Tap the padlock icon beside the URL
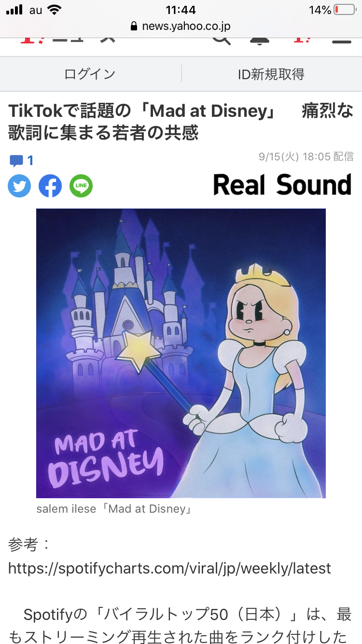This screenshot has width=362, height=644. tap(134, 27)
